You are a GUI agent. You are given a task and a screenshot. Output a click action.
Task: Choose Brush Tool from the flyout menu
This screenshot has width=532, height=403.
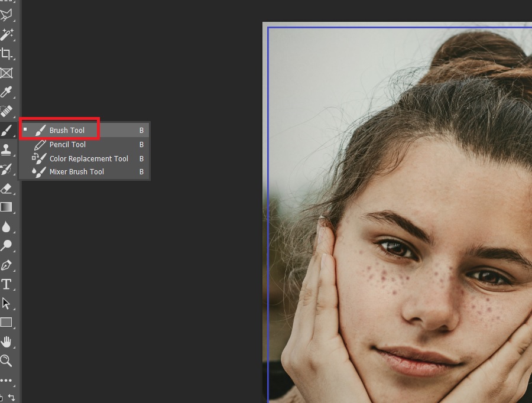tap(85, 130)
